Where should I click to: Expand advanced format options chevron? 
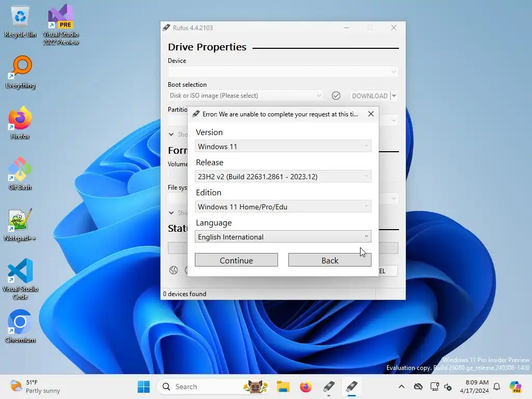pos(171,212)
